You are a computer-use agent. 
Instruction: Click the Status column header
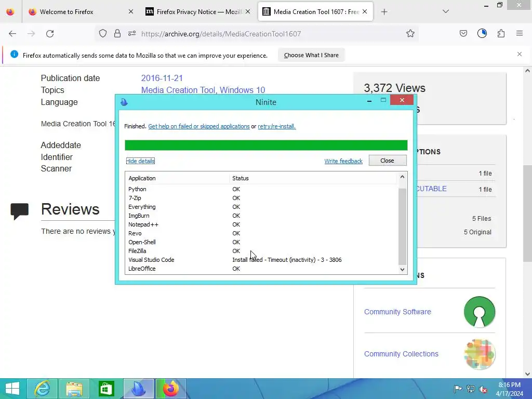(313, 178)
